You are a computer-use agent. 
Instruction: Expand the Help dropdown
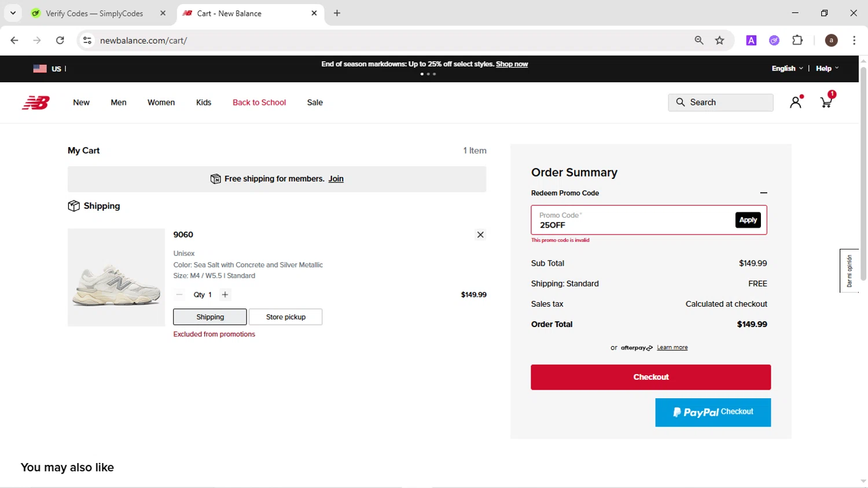(x=827, y=68)
